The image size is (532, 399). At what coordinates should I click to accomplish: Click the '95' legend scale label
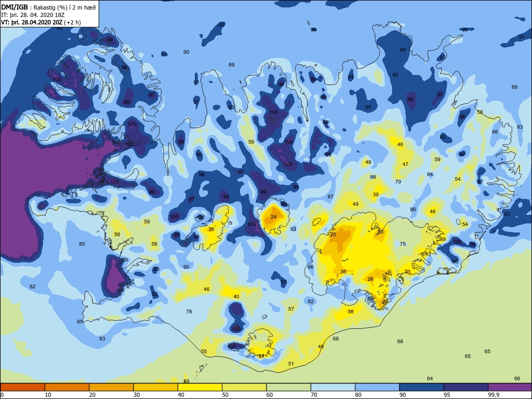pos(447,395)
